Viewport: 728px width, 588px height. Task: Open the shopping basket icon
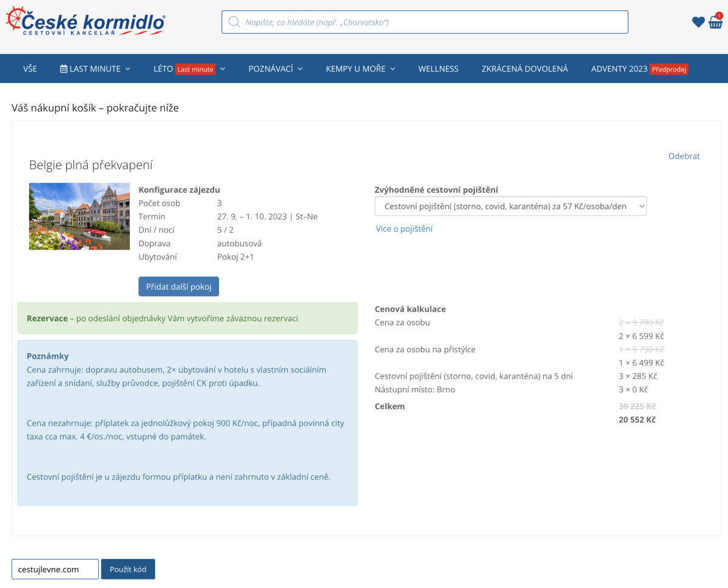[716, 22]
